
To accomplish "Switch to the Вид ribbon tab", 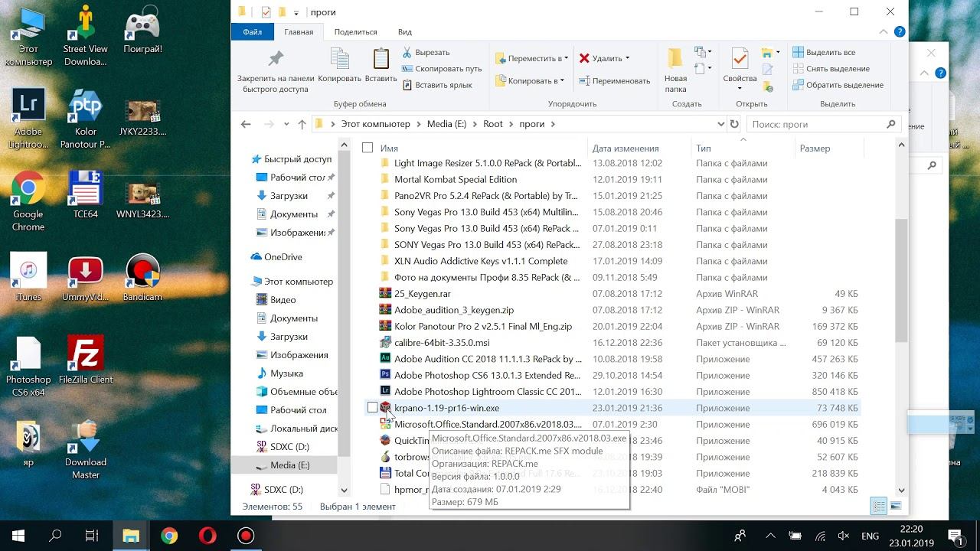I will point(405,32).
